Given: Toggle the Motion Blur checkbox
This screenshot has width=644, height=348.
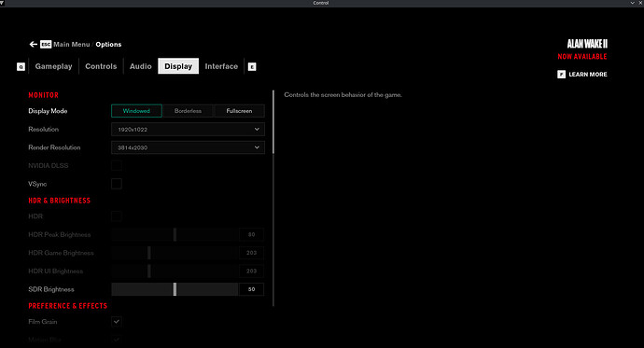Looking at the screenshot, I should pos(117,340).
